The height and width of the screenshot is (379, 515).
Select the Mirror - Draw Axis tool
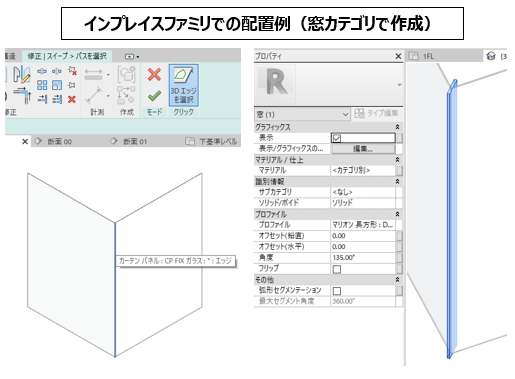22,74
